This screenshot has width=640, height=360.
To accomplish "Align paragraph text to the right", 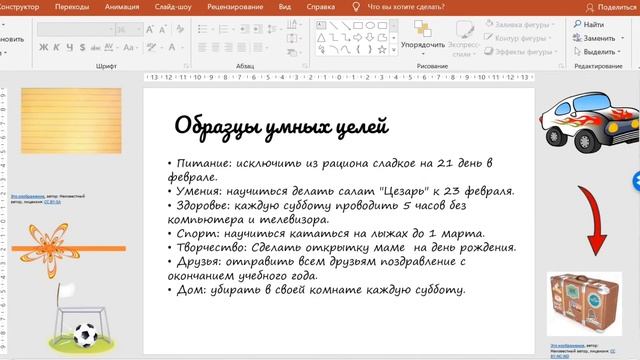I will click(x=229, y=47).
